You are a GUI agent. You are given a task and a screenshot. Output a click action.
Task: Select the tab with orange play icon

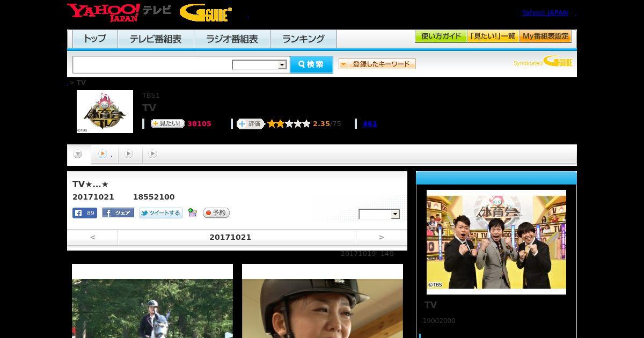[105, 155]
